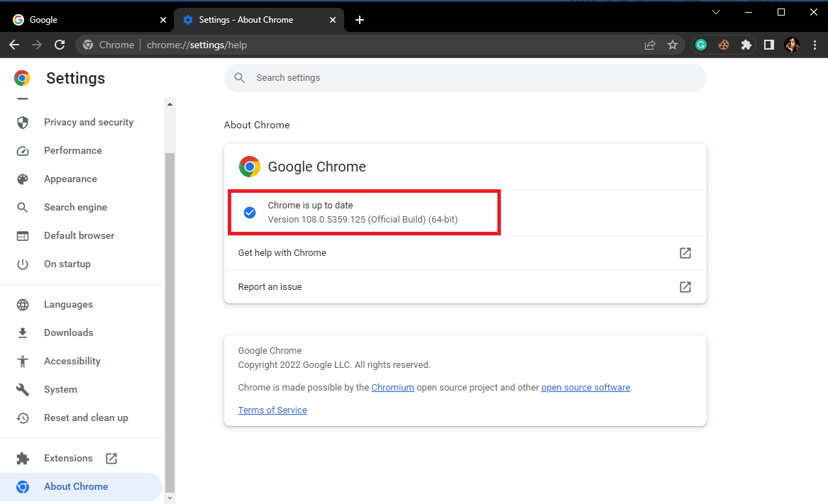Toggle the side panel icon
The image size is (828, 504).
pos(769,45)
